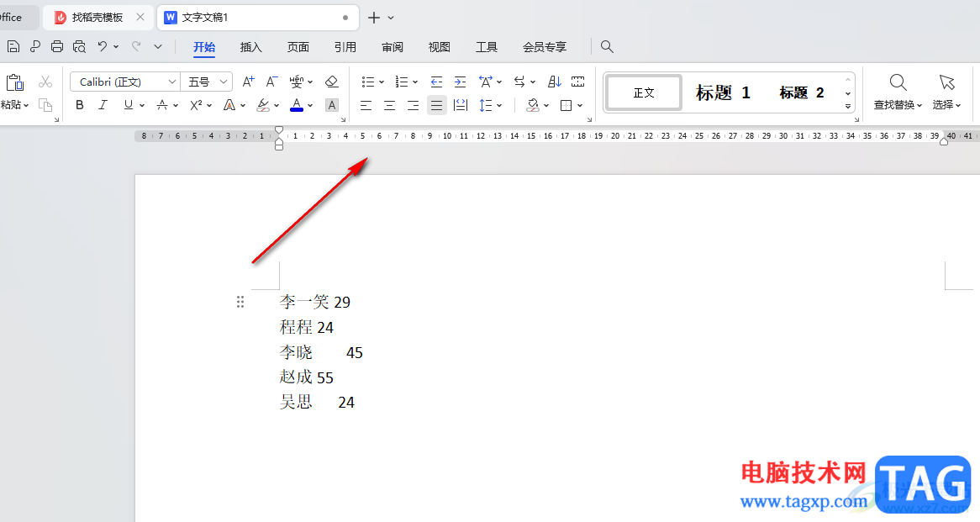Open the 会员专享 tab
Viewport: 980px width, 522px height.
click(545, 47)
